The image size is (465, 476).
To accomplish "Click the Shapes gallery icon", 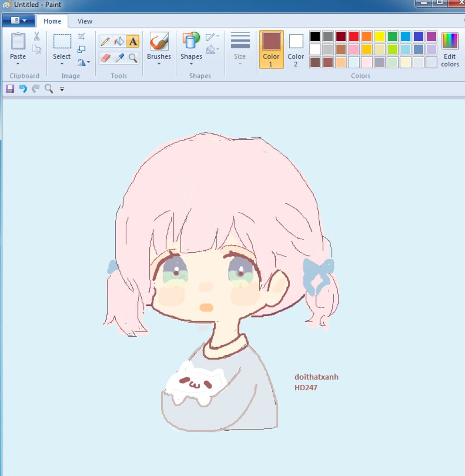I will 191,41.
